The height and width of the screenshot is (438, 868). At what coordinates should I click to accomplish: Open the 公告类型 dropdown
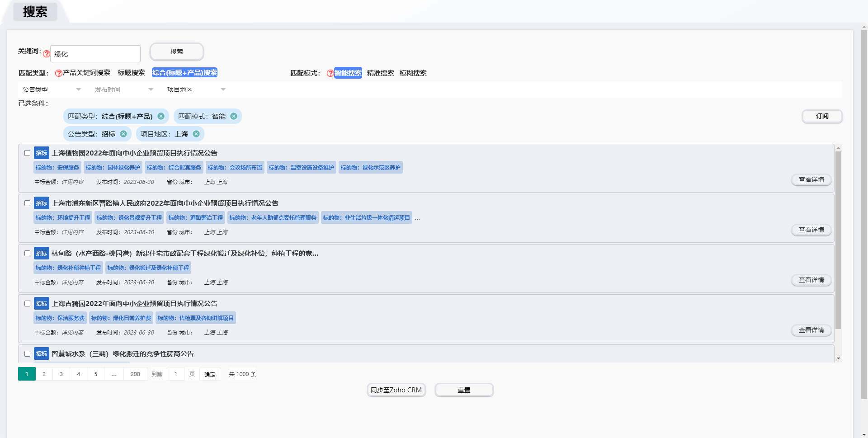[x=52, y=89]
